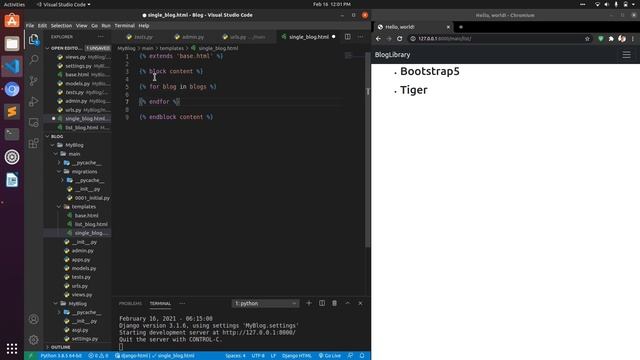Select the python terminal dropdown

265,303
